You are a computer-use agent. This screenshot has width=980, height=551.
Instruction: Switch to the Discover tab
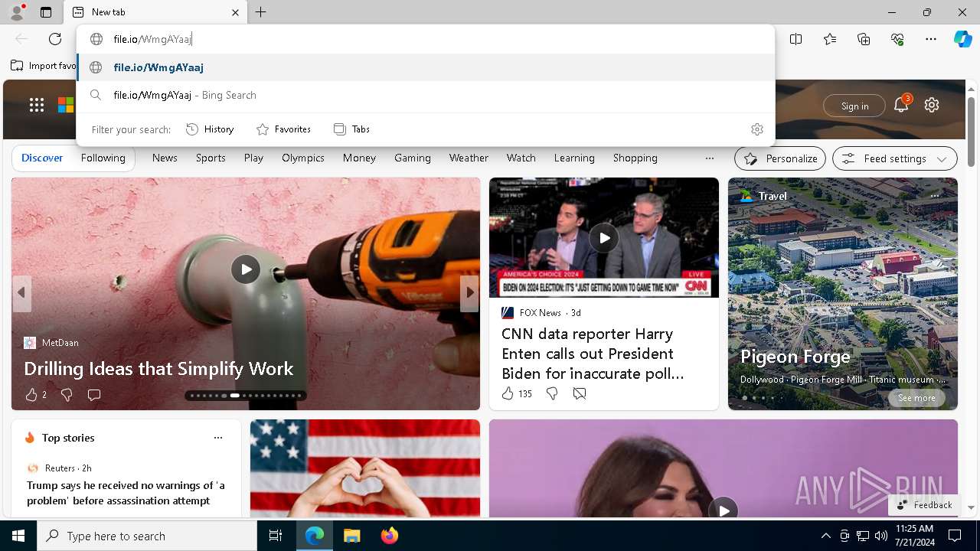pos(42,158)
